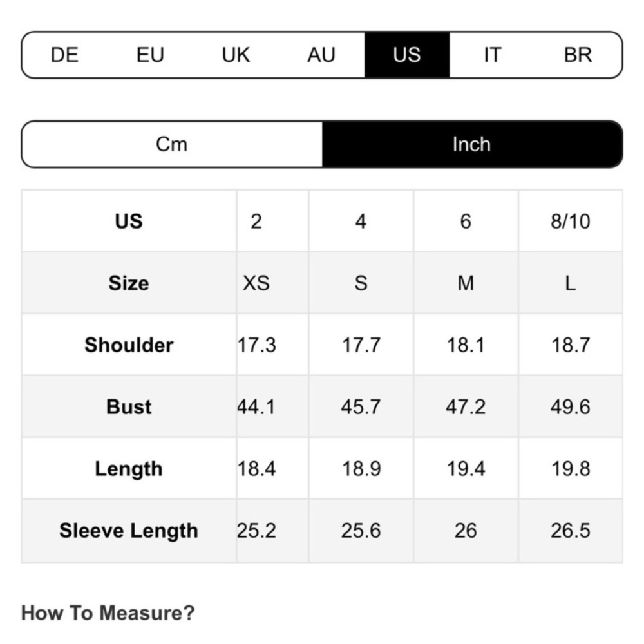
Task: Click the Bust row label
Action: tap(129, 406)
